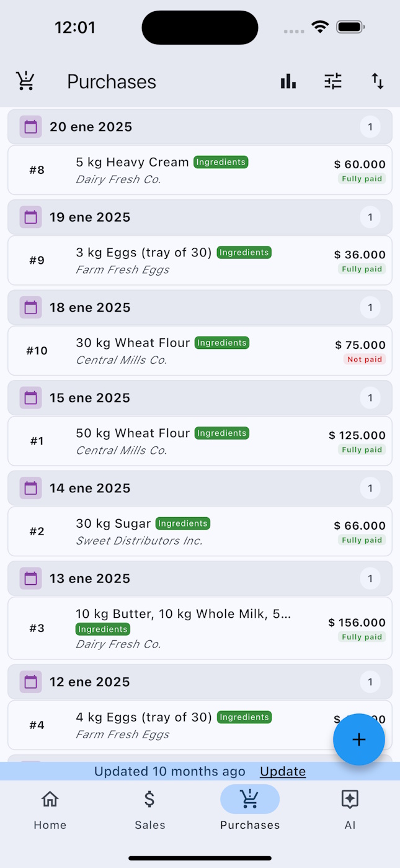The image size is (400, 868).
Task: Open the AI tab
Action: tap(350, 810)
